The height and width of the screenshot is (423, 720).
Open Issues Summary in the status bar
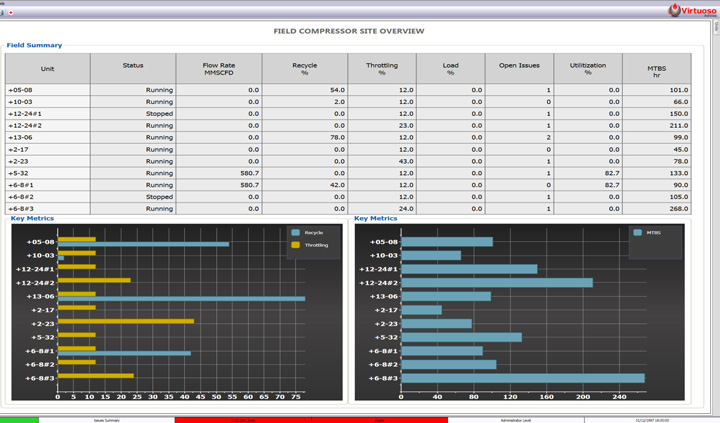[x=106, y=420]
